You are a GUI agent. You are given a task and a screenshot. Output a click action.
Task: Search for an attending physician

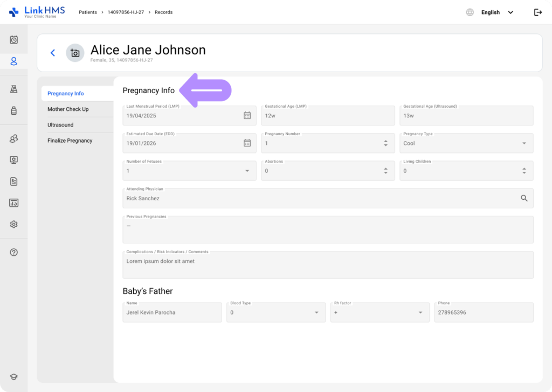coord(524,198)
